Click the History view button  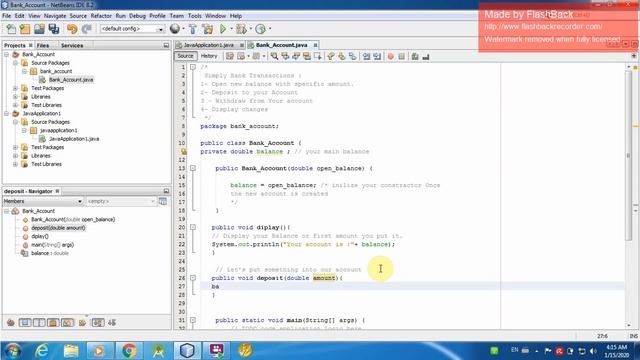pos(209,56)
